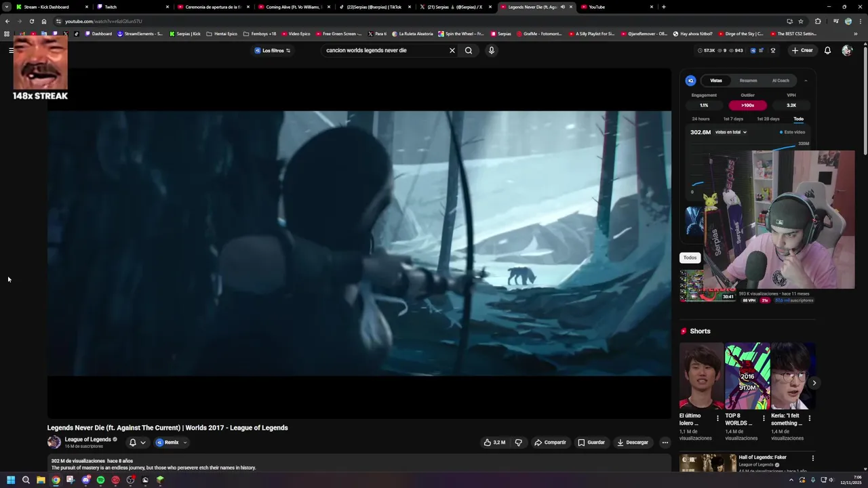
Task: Open the YouTube hamburger guide menu
Action: tap(11, 50)
